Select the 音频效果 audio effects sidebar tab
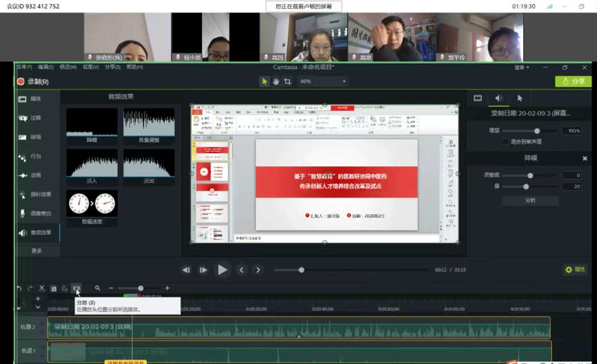 38,232
